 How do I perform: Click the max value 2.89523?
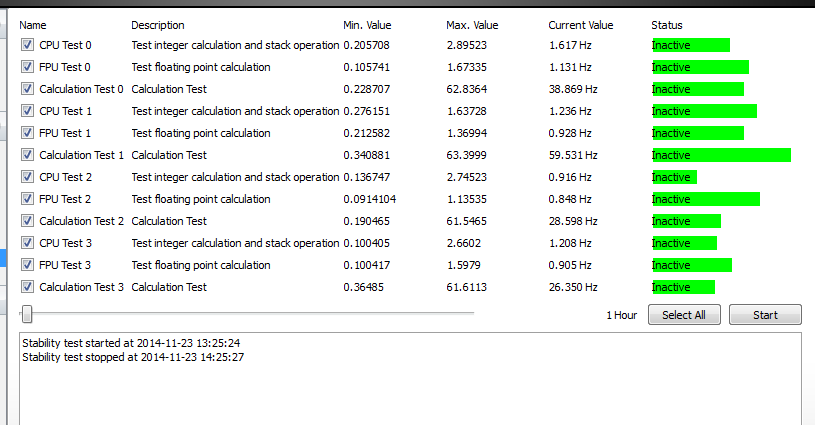(467, 45)
